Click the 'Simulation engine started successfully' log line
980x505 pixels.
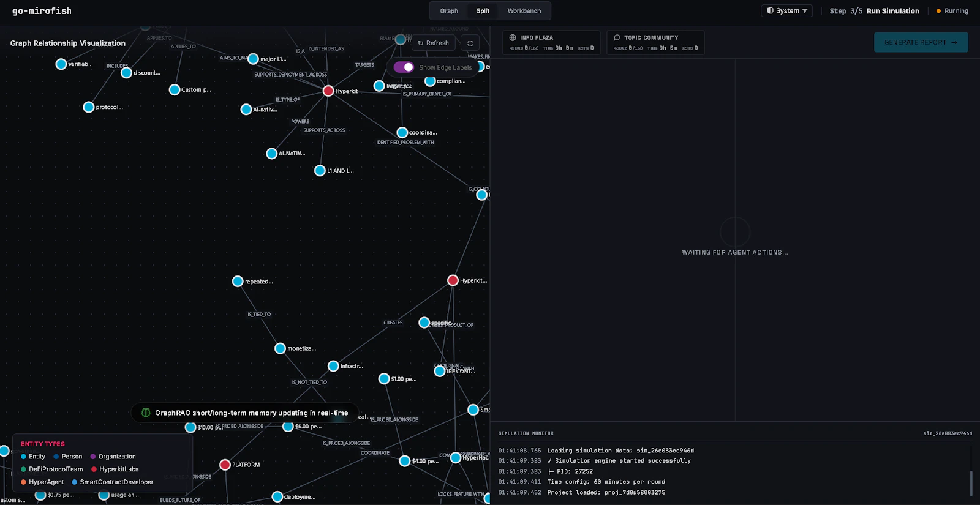pyautogui.click(x=619, y=461)
